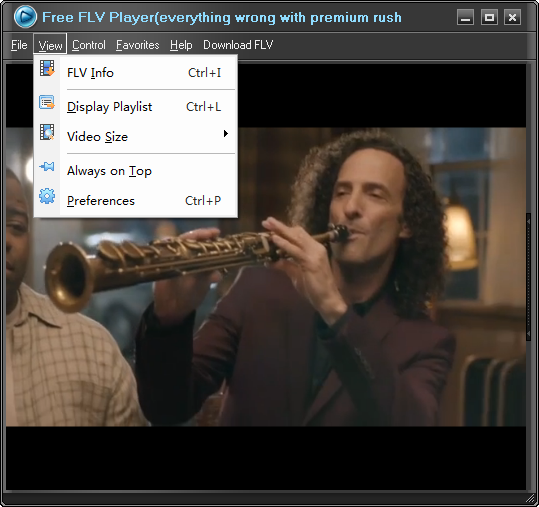Click the window resize grip corner
539x507 pixels.
click(x=531, y=499)
